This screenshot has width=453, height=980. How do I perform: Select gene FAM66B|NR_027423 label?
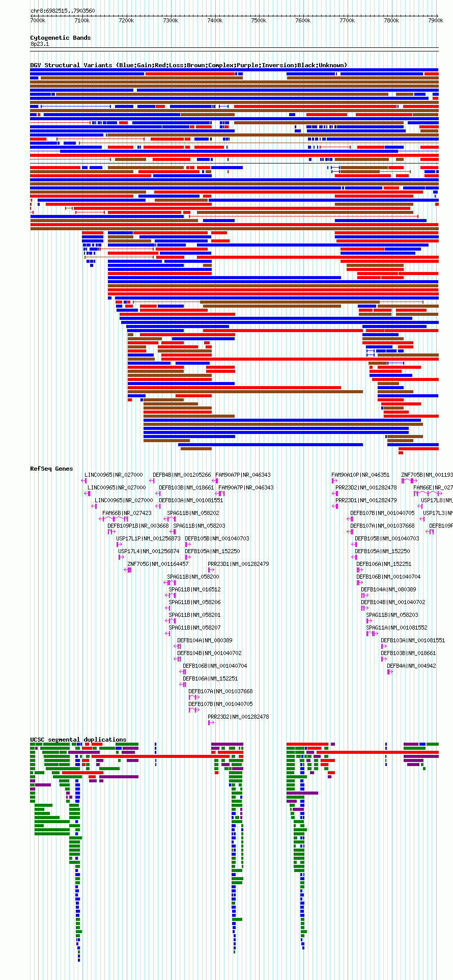click(x=127, y=513)
